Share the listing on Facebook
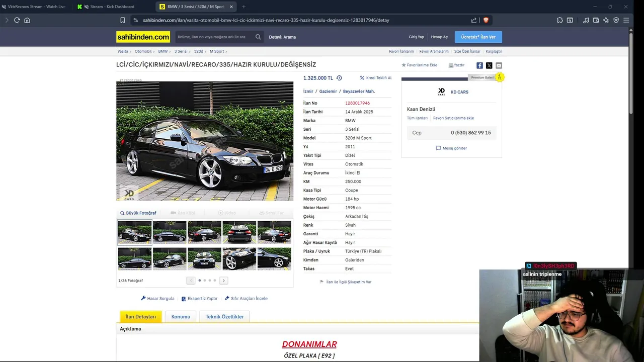644x362 pixels. click(x=479, y=65)
